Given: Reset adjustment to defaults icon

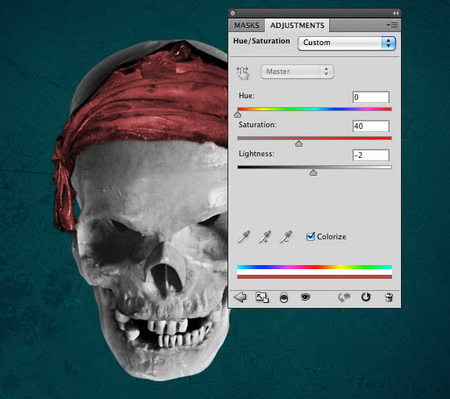Looking at the screenshot, I should pyautogui.click(x=366, y=297).
